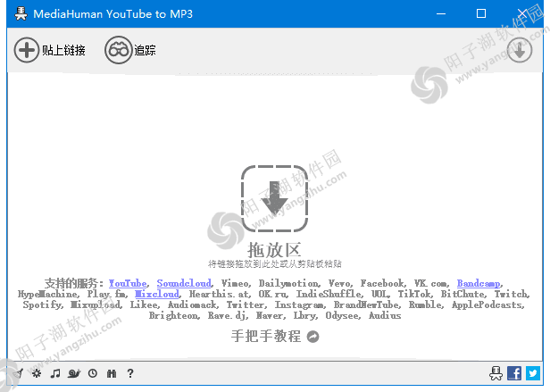Toggle the snail speed limit icon

pyautogui.click(x=74, y=373)
